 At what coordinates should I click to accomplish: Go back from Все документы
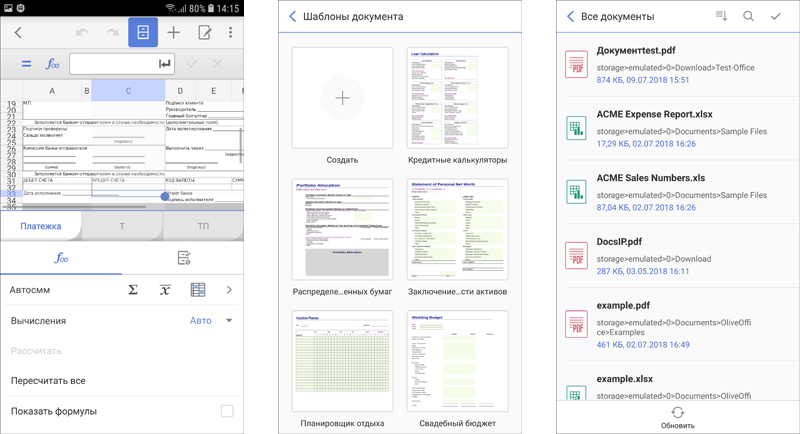(x=570, y=16)
